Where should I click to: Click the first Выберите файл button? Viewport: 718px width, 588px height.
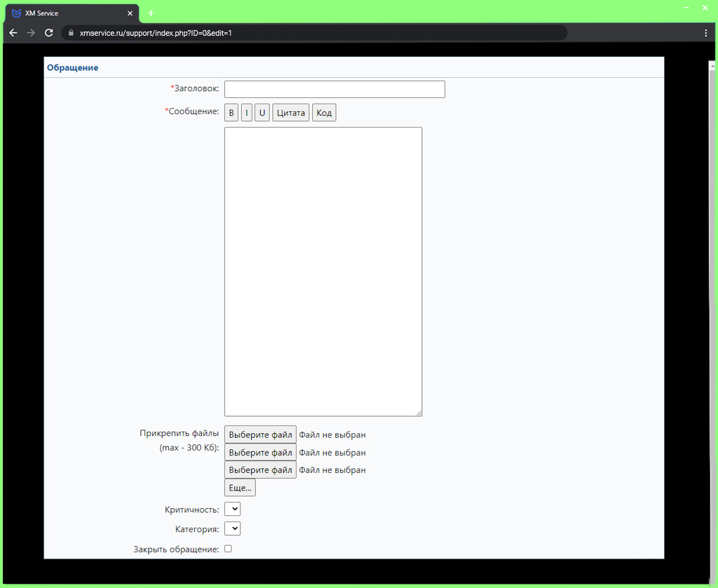tap(260, 435)
